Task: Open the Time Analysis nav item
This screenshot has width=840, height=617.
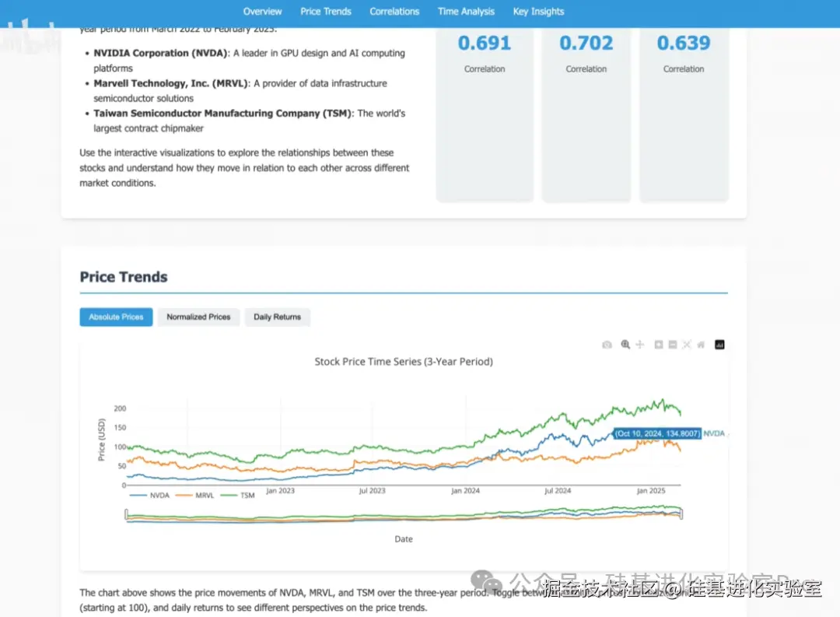Action: pyautogui.click(x=466, y=11)
